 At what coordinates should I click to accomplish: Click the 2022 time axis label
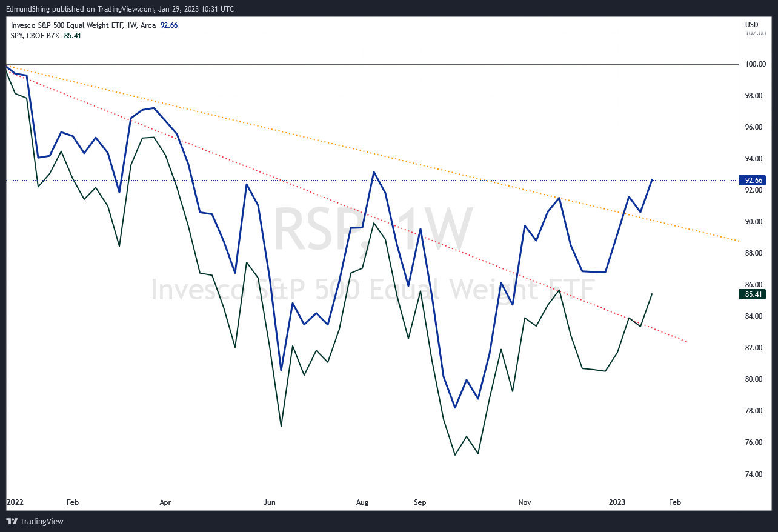tap(14, 502)
